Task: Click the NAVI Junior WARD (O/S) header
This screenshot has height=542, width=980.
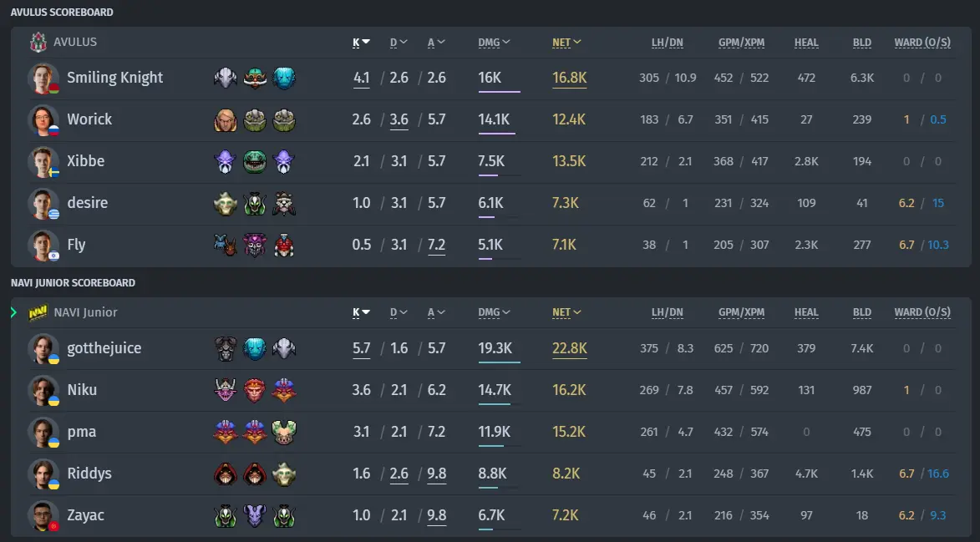Action: tap(922, 312)
